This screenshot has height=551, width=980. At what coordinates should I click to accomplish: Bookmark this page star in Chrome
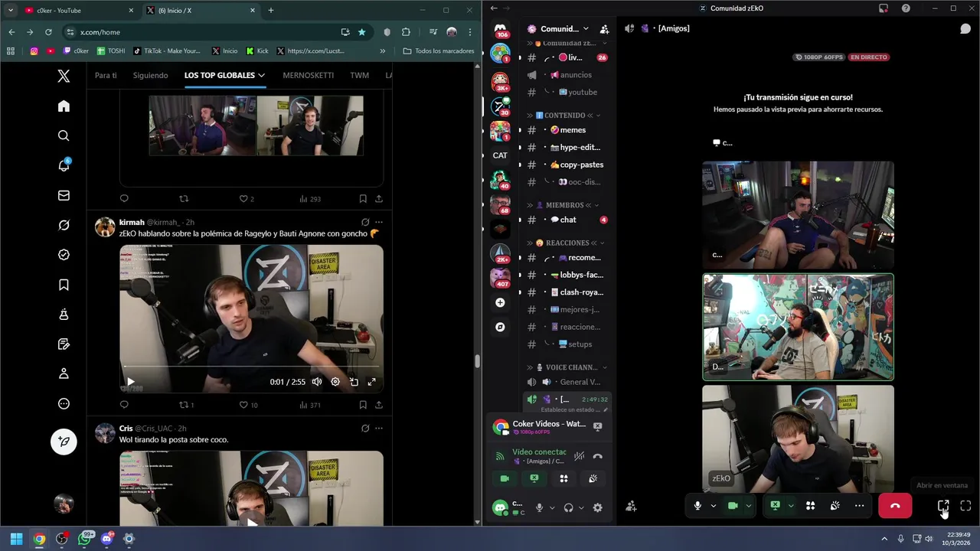(x=361, y=32)
